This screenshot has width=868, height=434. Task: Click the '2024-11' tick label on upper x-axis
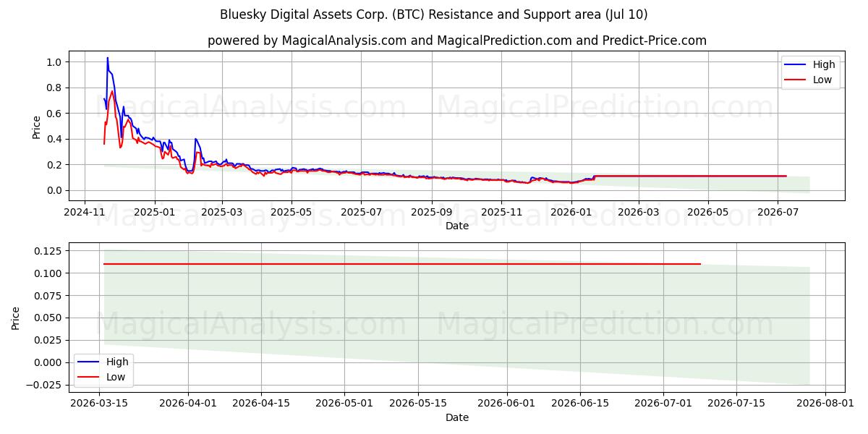click(x=85, y=212)
